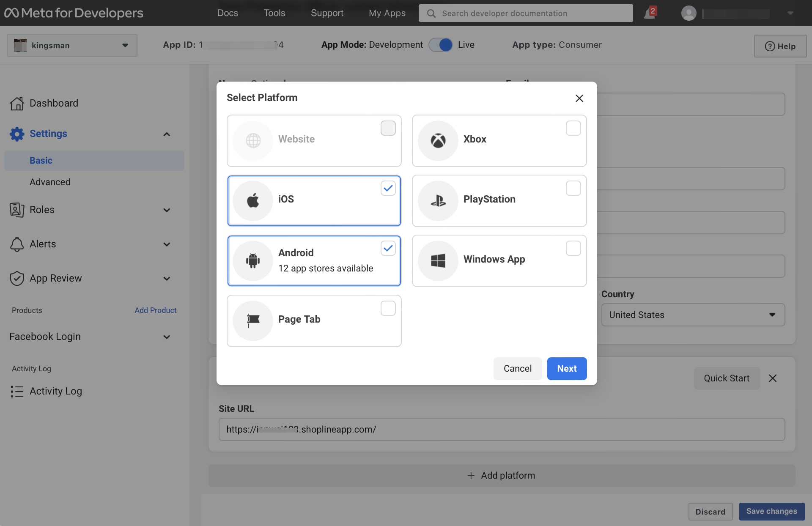Image resolution: width=812 pixels, height=526 pixels.
Task: Check the Windows App checkbox
Action: [573, 248]
